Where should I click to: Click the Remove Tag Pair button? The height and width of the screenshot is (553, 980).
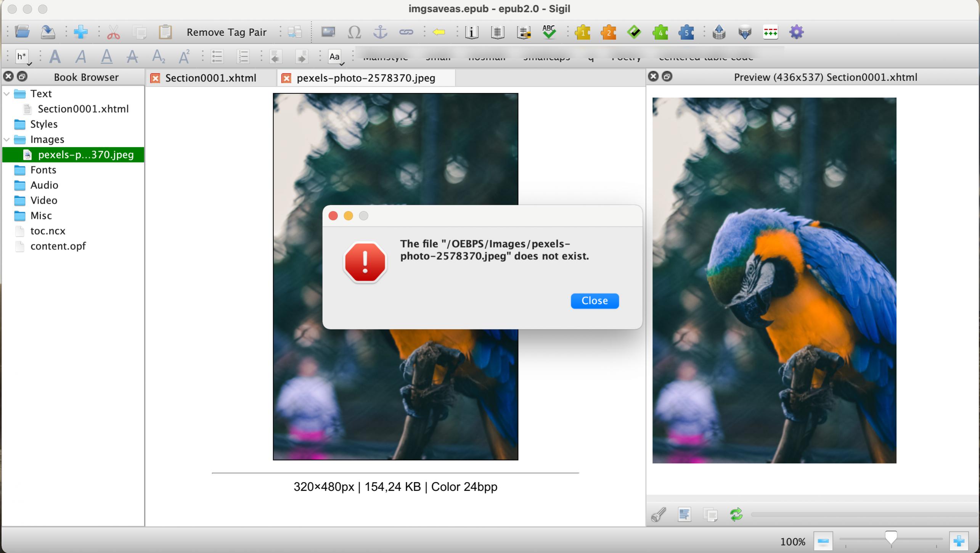[226, 32]
